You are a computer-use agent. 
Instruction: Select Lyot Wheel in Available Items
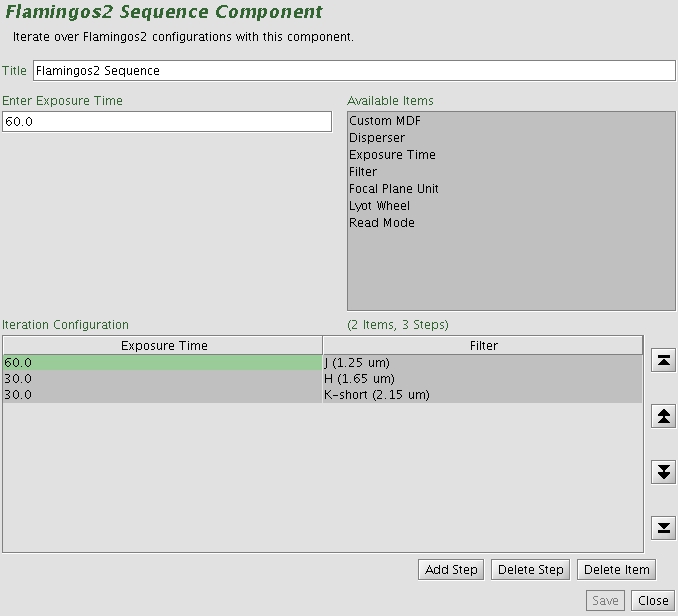[x=511, y=206]
